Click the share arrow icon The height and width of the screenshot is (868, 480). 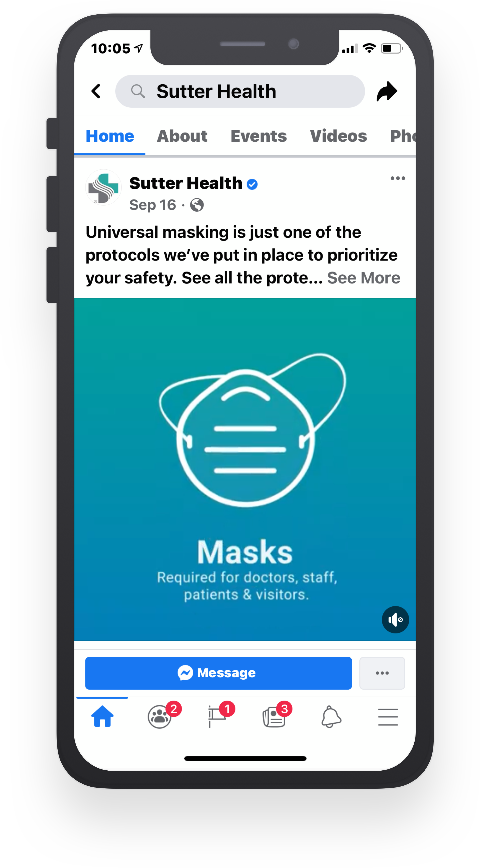tap(387, 91)
